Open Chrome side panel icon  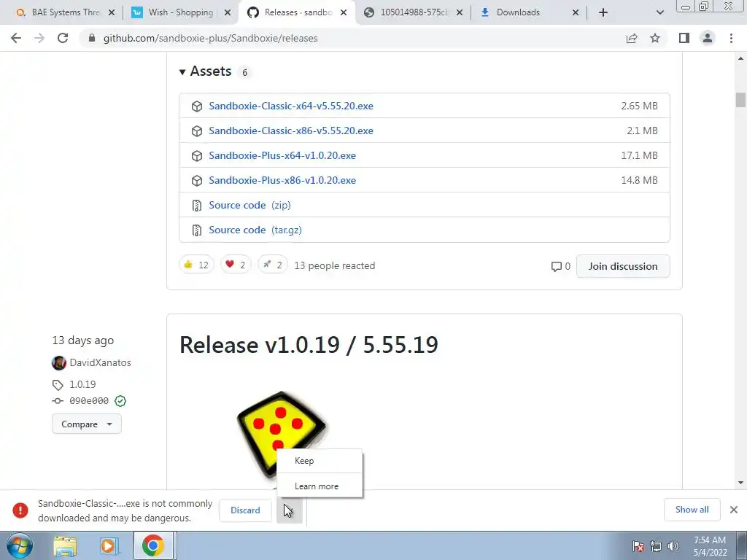tap(684, 38)
